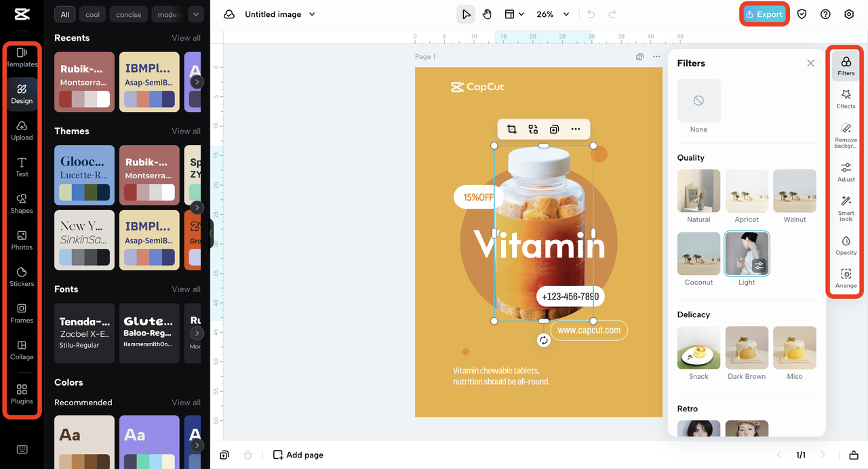
Task: Close the Filters panel
Action: [x=810, y=63]
